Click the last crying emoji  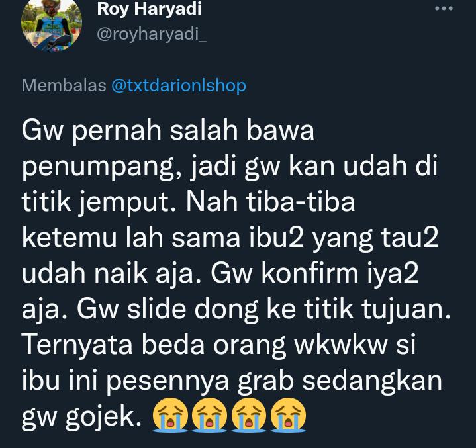tap(288, 415)
